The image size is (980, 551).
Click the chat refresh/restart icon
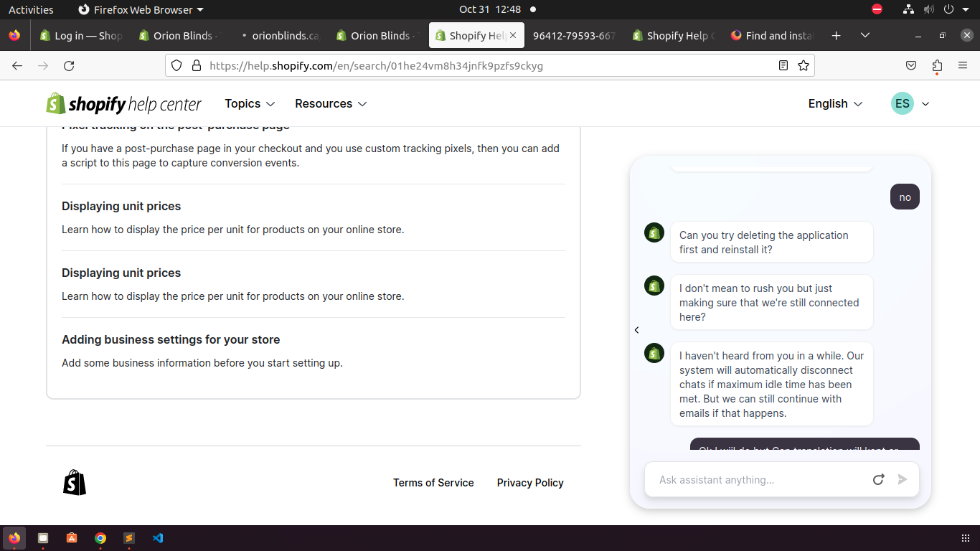point(878,479)
